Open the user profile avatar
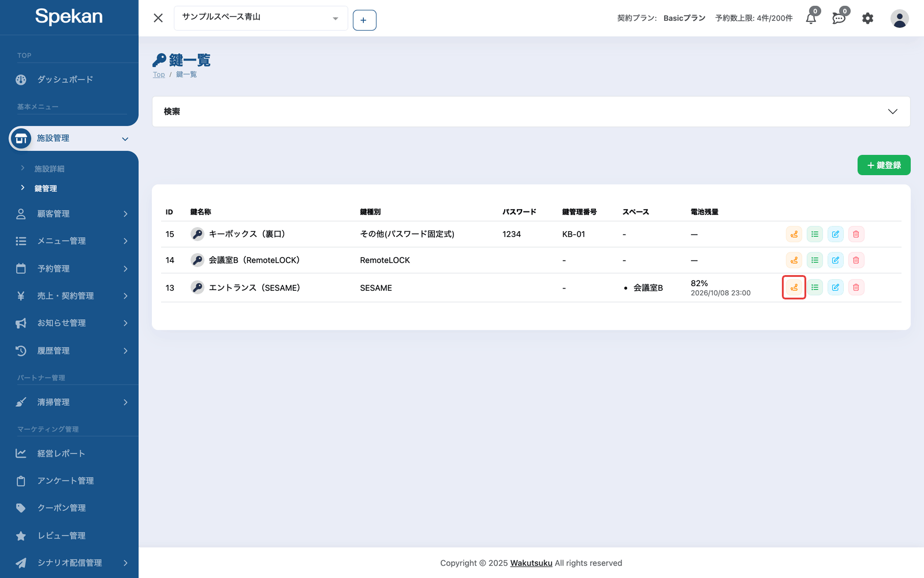 coord(899,18)
